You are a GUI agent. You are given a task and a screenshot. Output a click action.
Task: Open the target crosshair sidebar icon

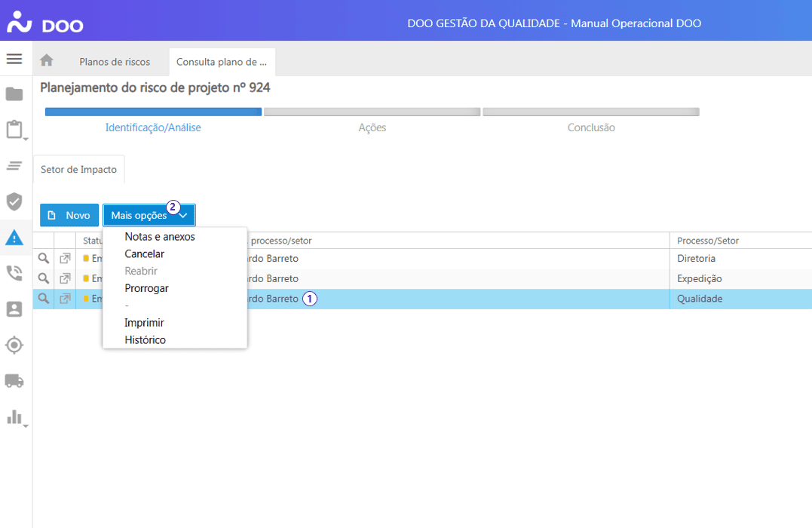pyautogui.click(x=14, y=345)
